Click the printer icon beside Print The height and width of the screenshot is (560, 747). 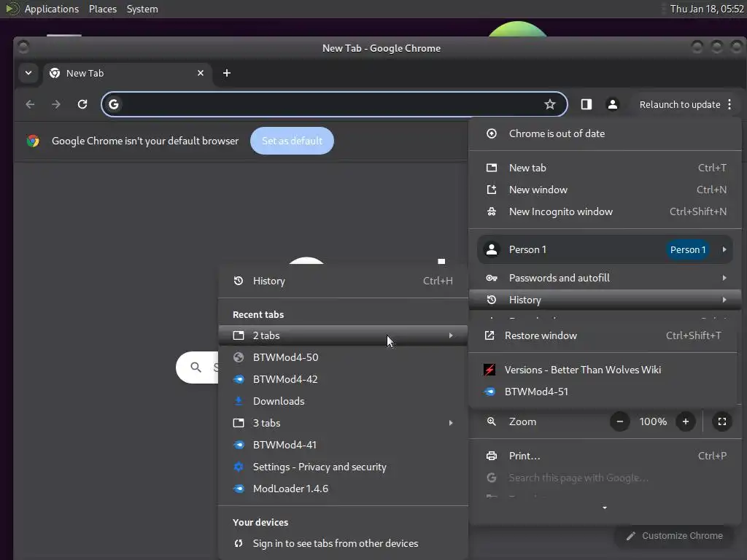click(x=491, y=456)
